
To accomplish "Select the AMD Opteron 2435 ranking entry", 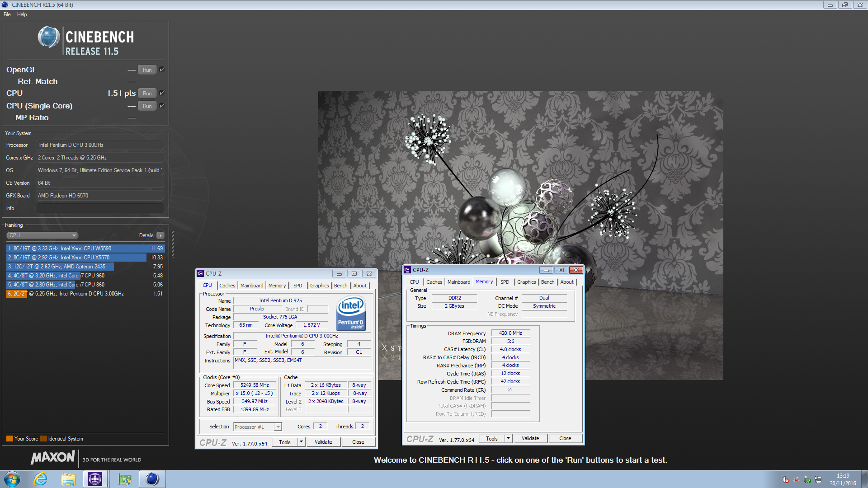I will [x=85, y=267].
